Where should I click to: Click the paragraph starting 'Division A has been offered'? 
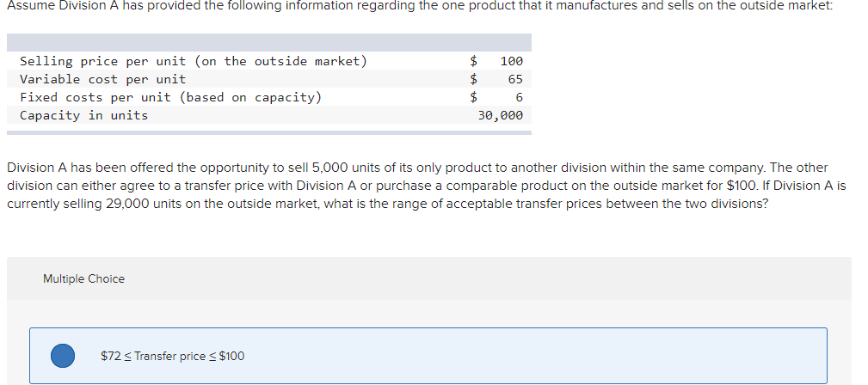426,186
